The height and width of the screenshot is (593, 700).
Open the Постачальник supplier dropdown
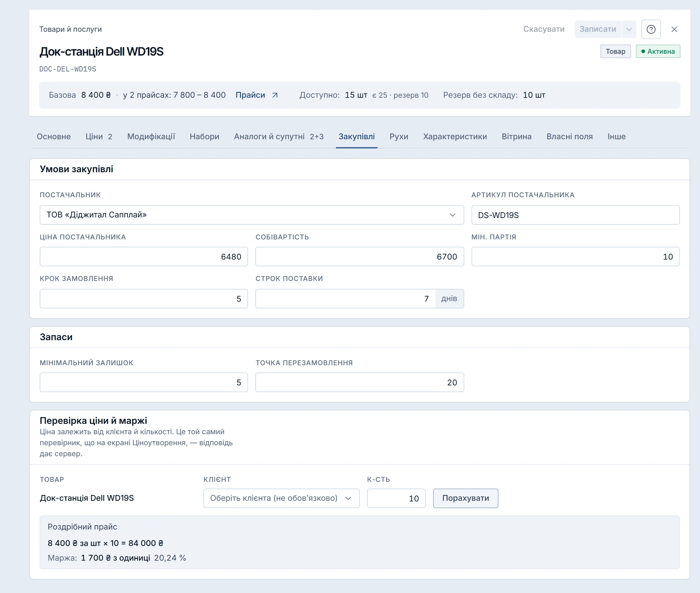(x=251, y=215)
